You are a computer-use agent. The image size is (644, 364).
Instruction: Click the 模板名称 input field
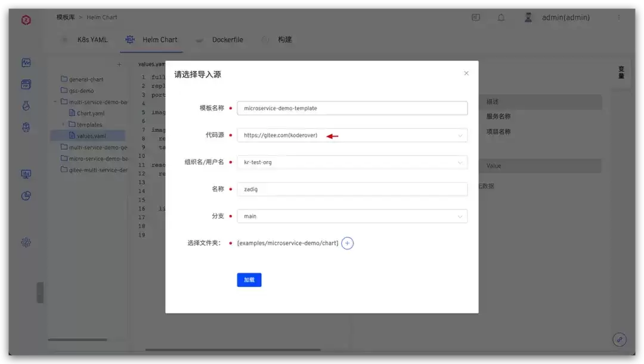(352, 108)
